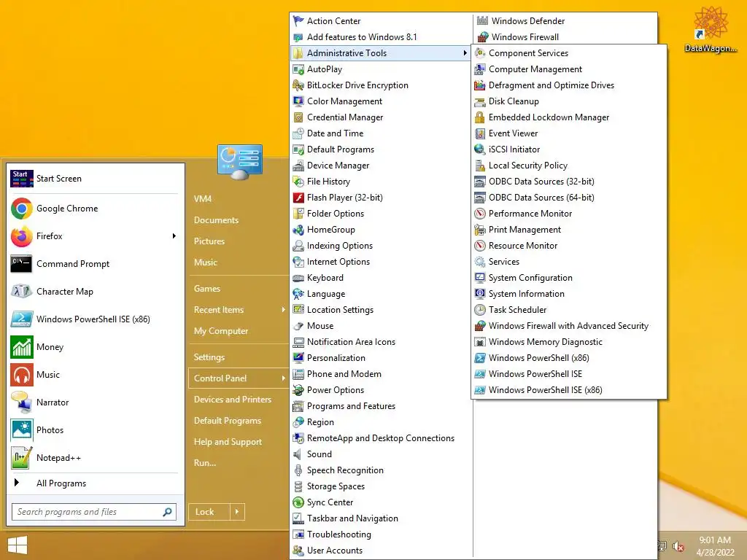
Task: Click the Flash Player (32-bit) icon
Action: point(298,198)
